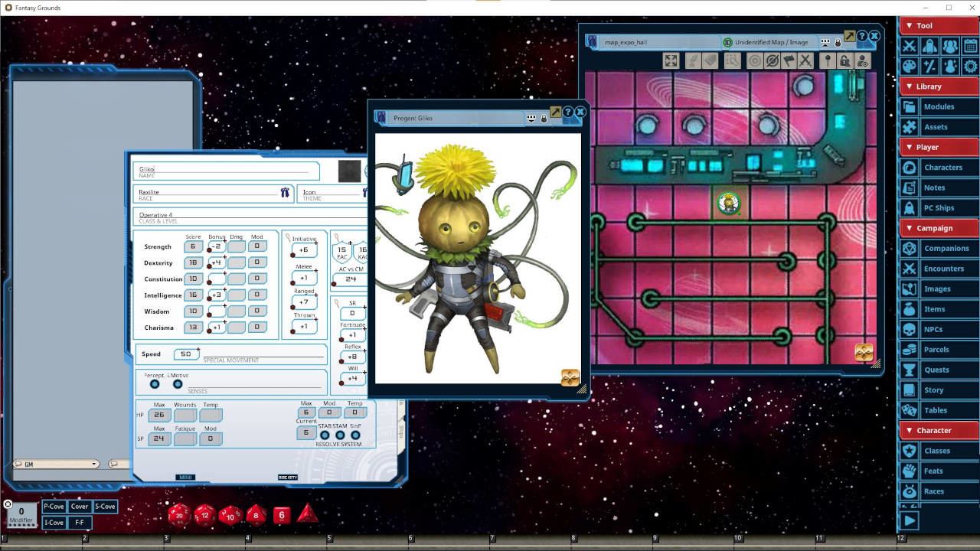Toggle the lock icon on map window header
This screenshot has width=980, height=551.
pos(838,42)
